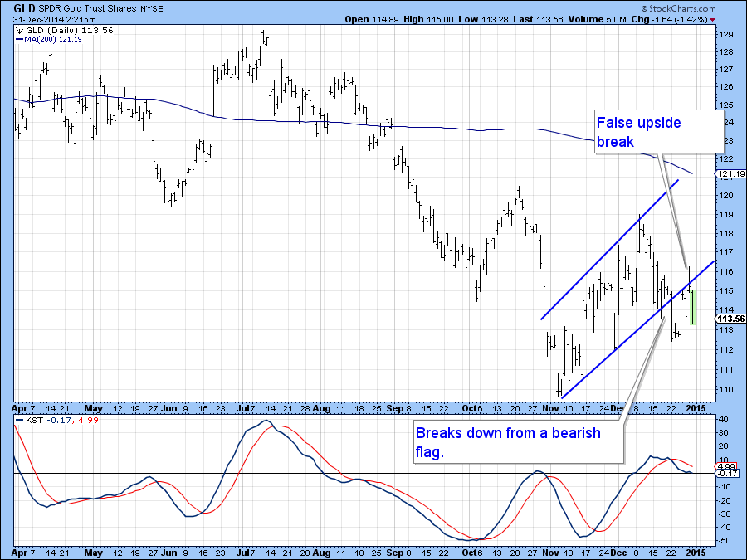
Task: Click 'Aug' on the price chart date axis
Action: tap(323, 408)
